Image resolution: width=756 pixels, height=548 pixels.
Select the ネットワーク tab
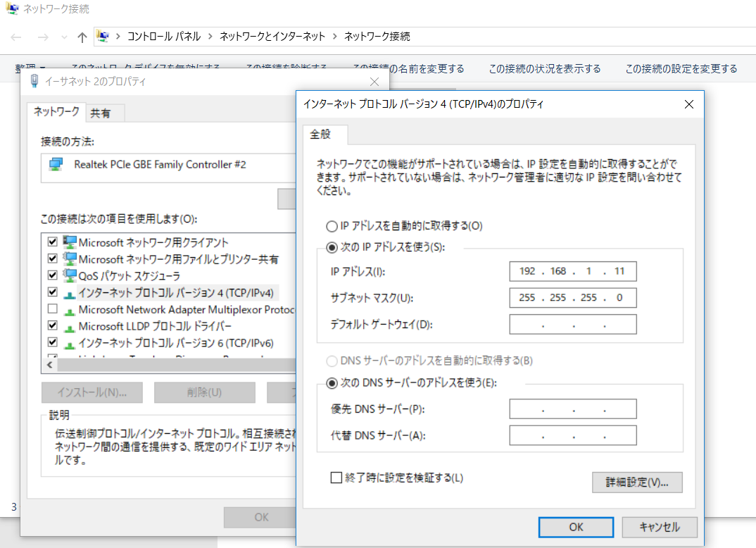point(55,112)
